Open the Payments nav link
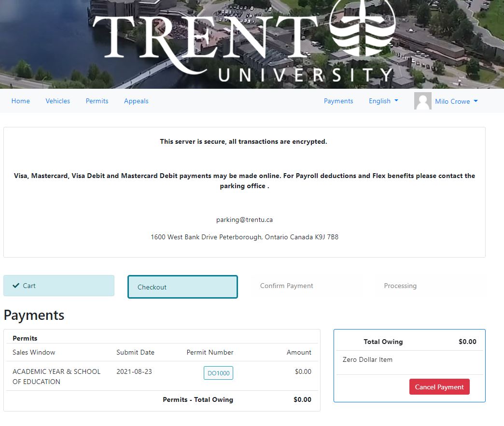The height and width of the screenshot is (426, 504). (338, 101)
